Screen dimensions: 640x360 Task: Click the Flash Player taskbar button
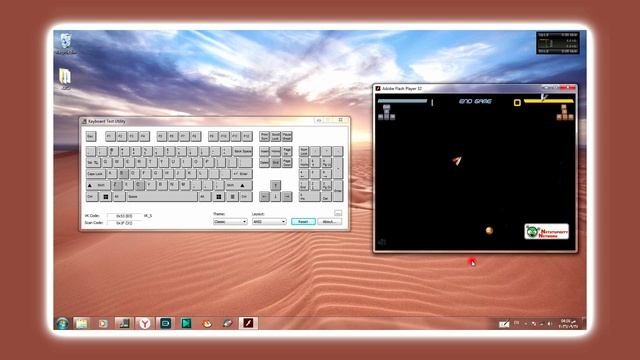coord(248,323)
